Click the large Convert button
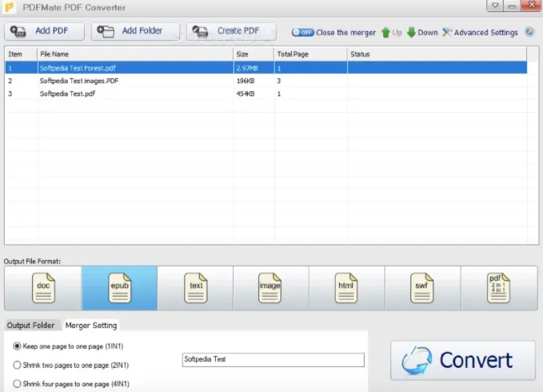543x392 pixels. 463,360
